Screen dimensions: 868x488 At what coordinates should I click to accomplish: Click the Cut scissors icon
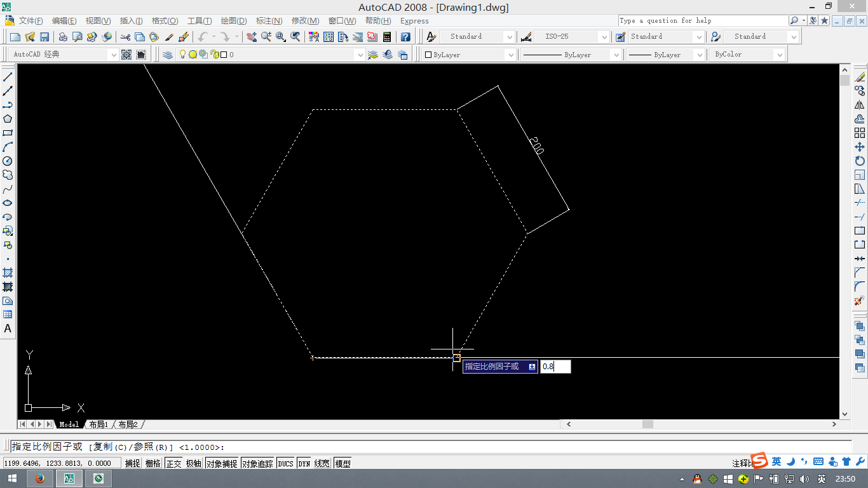click(x=125, y=37)
